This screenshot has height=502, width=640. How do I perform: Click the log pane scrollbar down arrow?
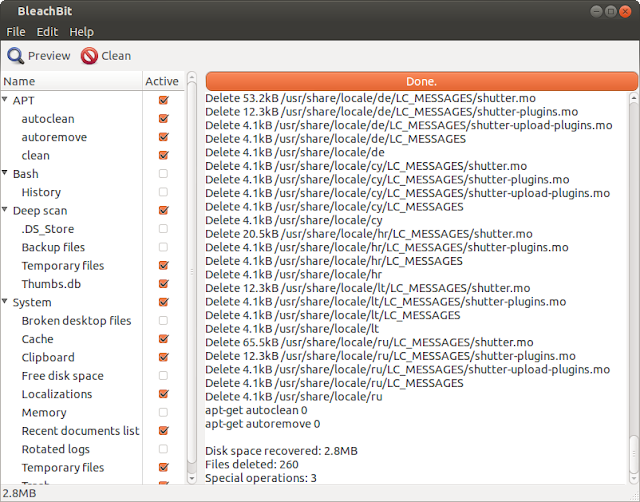(633, 478)
